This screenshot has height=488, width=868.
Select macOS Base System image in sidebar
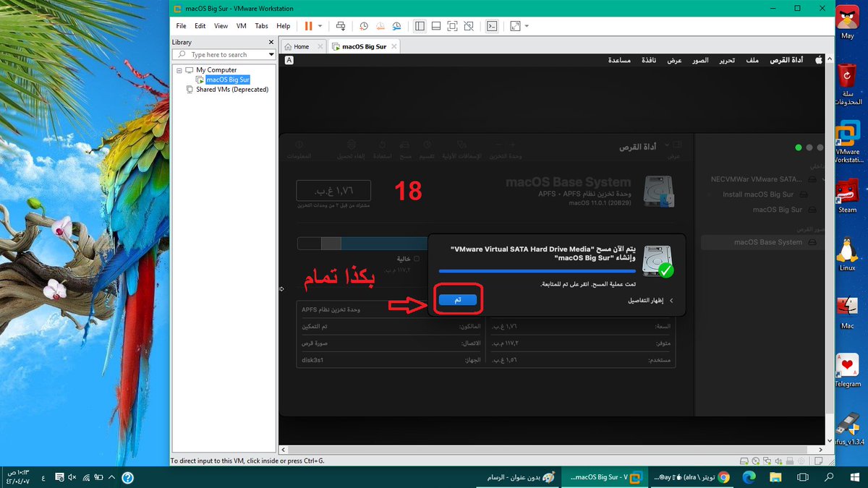(762, 242)
